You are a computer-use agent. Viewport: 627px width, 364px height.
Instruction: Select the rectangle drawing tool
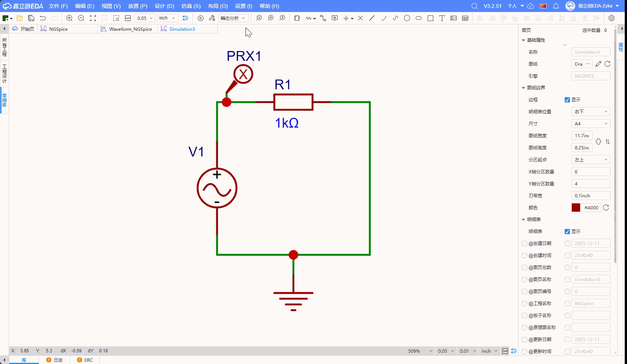coord(430,18)
